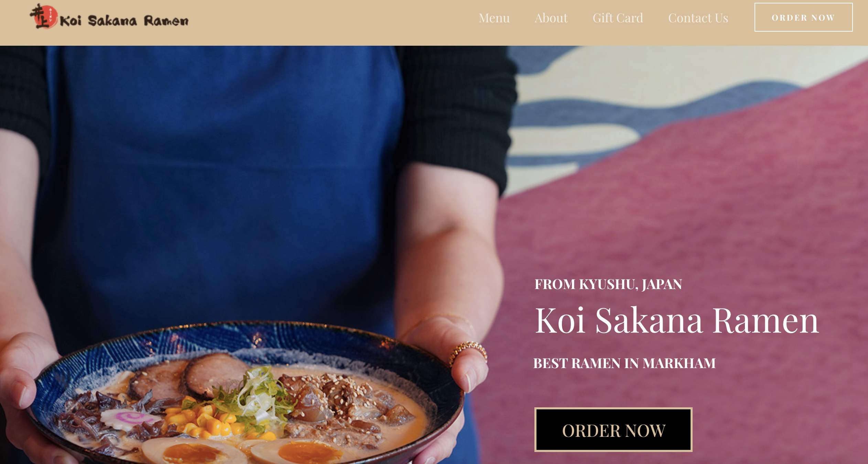Click the large Koi Sakana Ramen heading
868x464 pixels.
point(677,320)
